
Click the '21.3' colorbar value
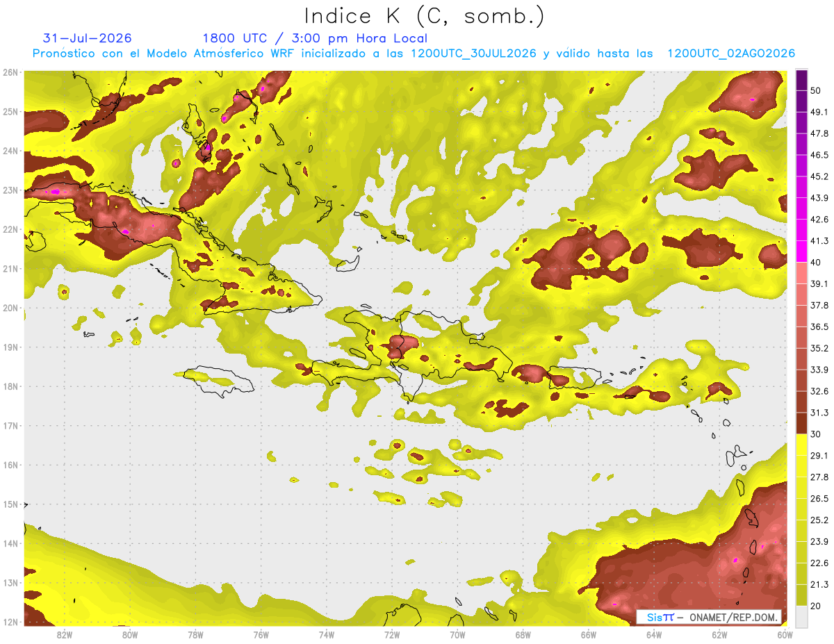[x=819, y=584]
